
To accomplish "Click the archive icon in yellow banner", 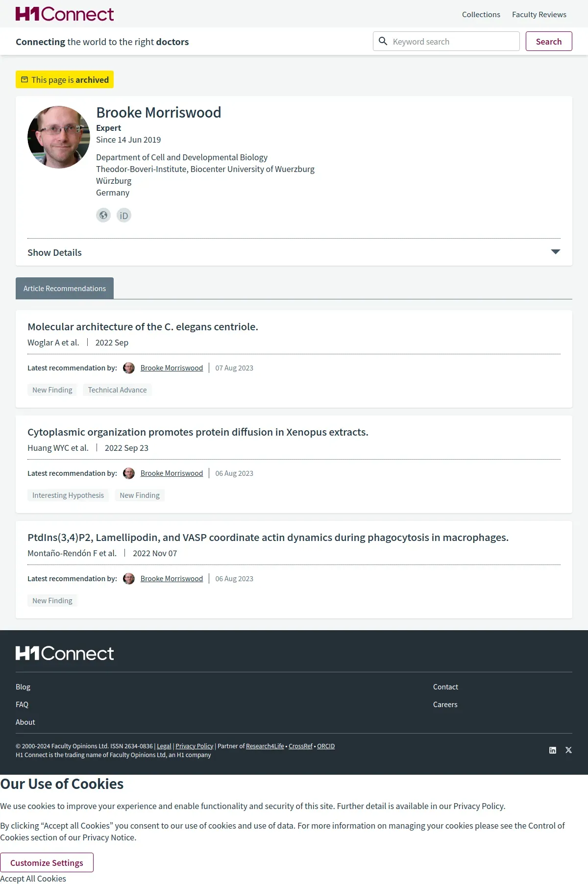I will (24, 79).
